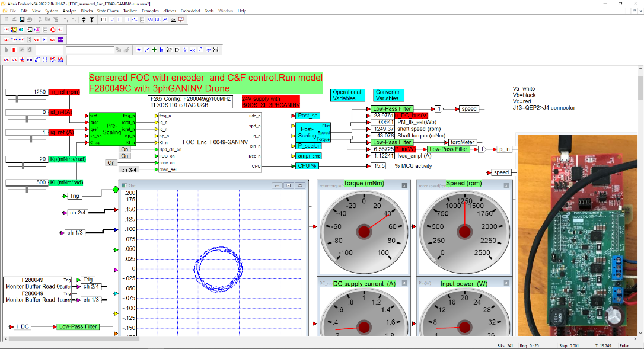Open the Toolbox menu

tap(130, 11)
